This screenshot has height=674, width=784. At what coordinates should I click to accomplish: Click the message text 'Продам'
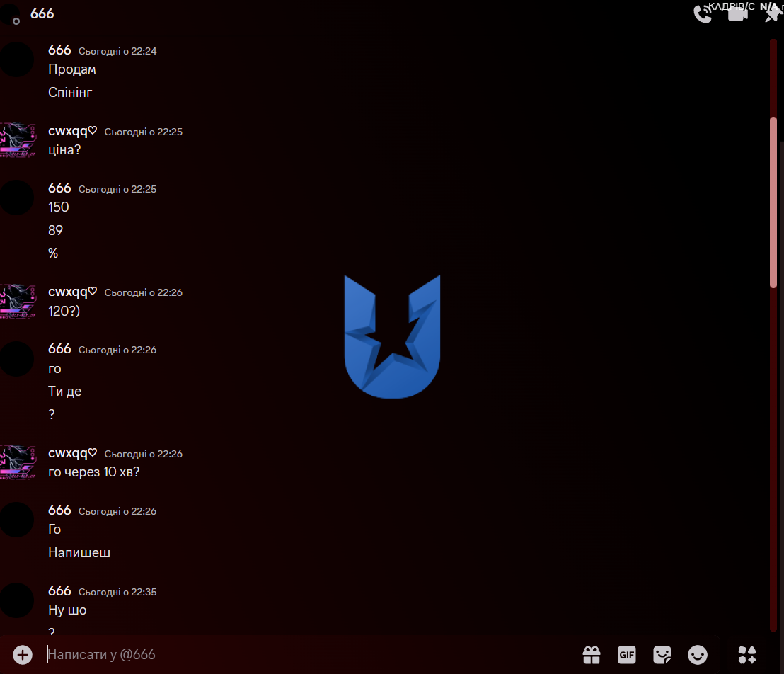[72, 69]
